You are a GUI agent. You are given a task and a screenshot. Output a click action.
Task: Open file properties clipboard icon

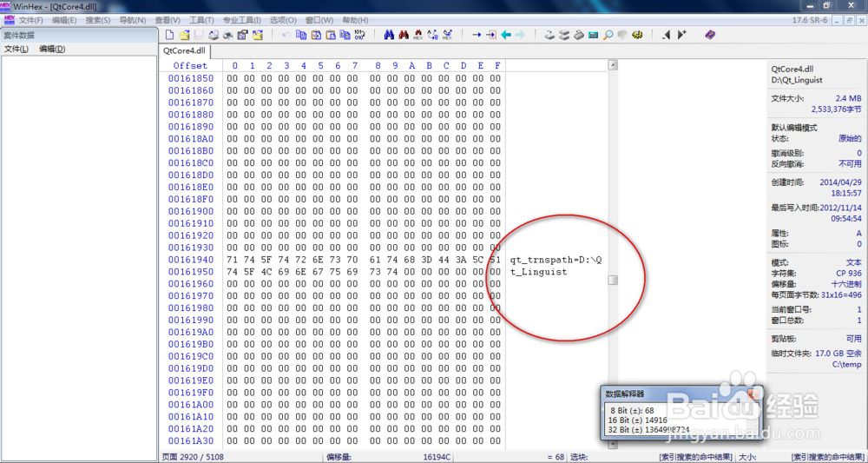tap(242, 35)
